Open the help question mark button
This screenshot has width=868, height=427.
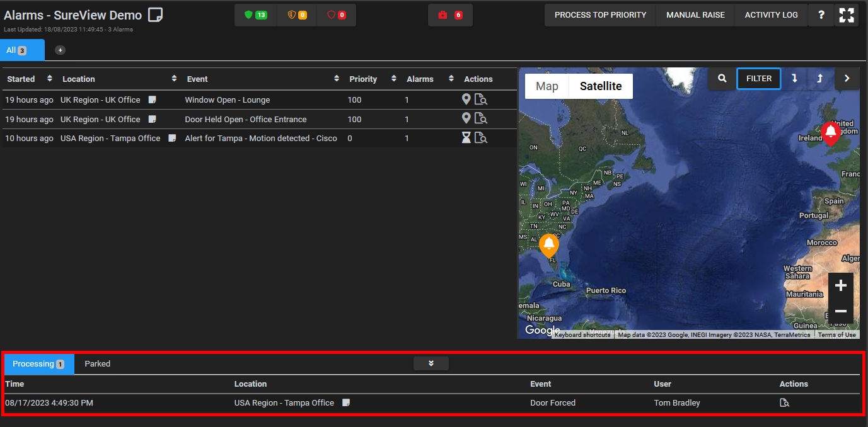pyautogui.click(x=821, y=15)
